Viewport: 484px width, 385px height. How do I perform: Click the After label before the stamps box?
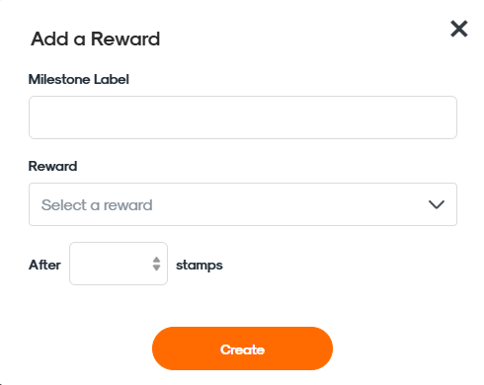point(45,265)
